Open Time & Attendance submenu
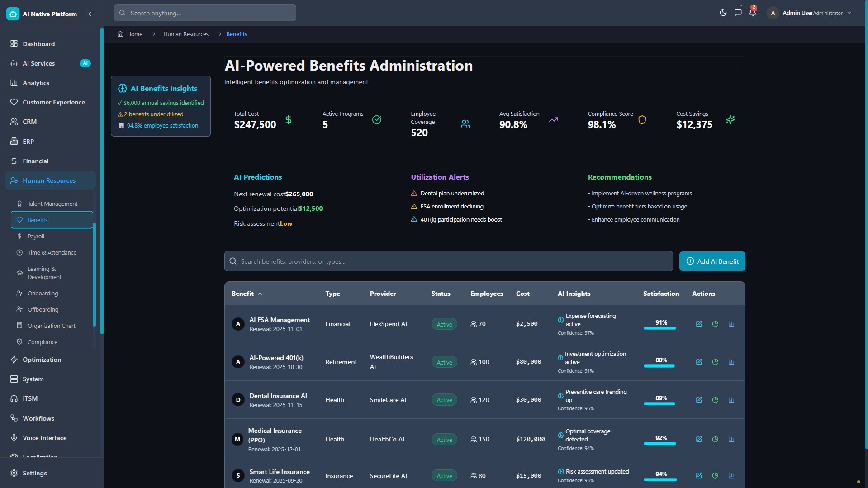The width and height of the screenshot is (868, 488). [x=52, y=253]
